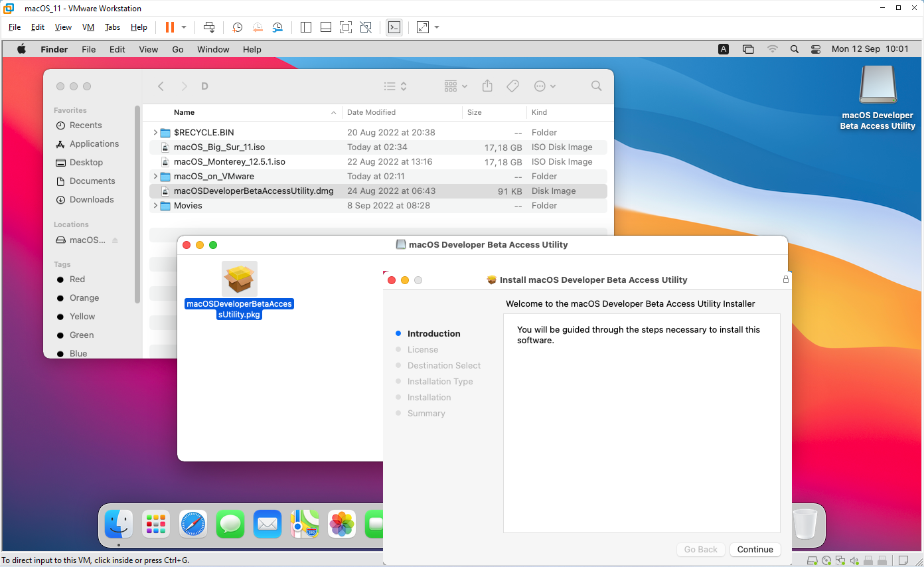Eject the macOS volume in Finder sidebar
Viewport: 924px width, 567px height.
click(114, 240)
